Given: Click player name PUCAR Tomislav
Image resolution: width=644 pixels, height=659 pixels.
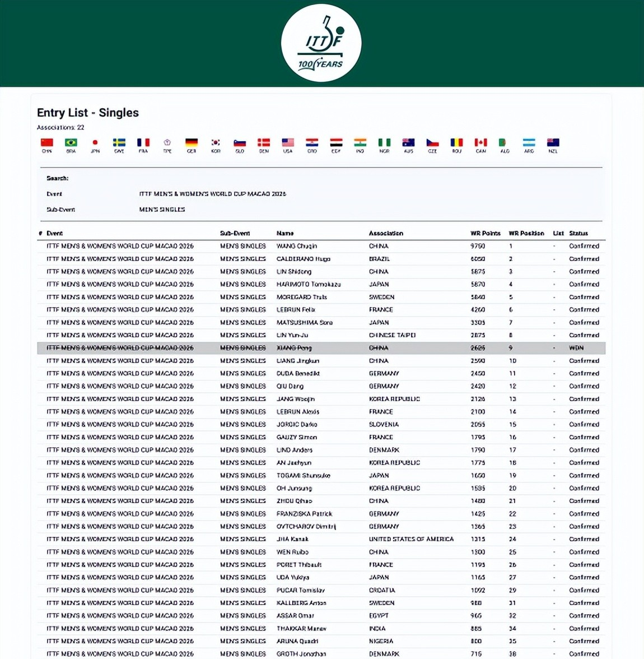Looking at the screenshot, I should (x=301, y=590).
